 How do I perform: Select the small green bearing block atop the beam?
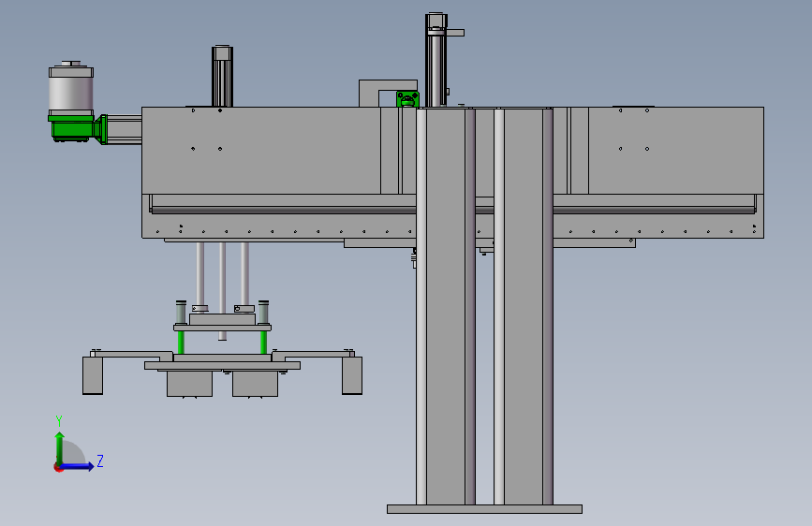click(x=407, y=99)
